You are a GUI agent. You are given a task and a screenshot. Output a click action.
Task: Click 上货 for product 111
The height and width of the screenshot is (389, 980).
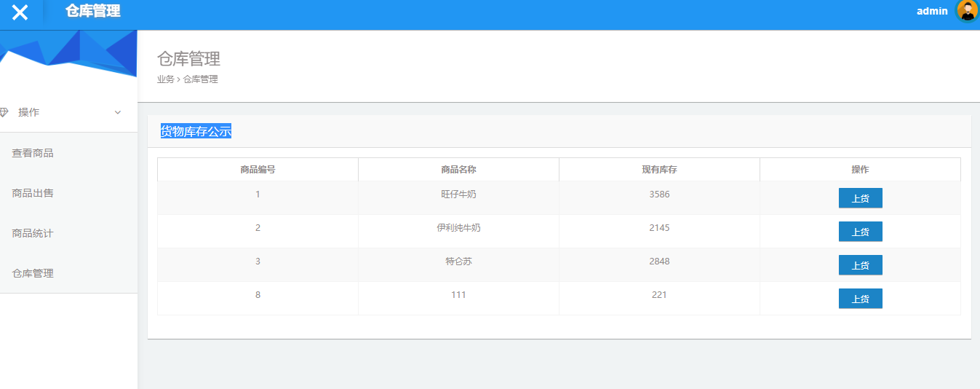(860, 299)
